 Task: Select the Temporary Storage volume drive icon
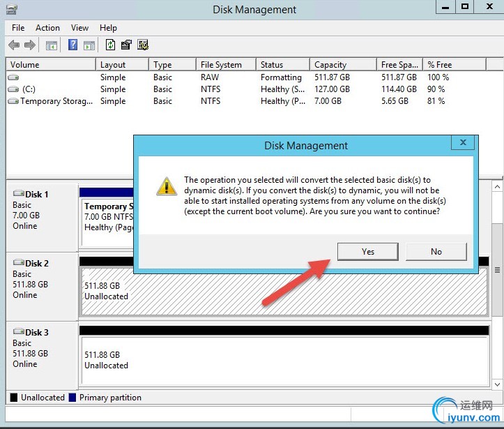[13, 101]
